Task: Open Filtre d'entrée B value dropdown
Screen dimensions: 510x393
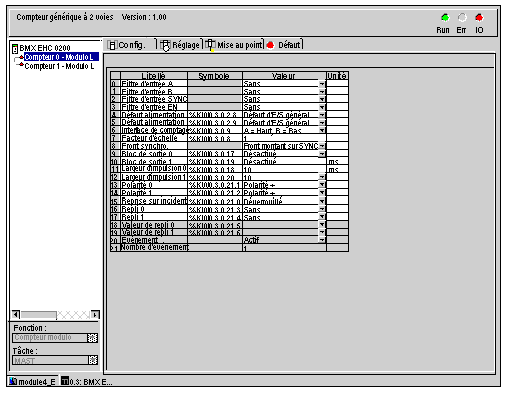Action: (322, 91)
